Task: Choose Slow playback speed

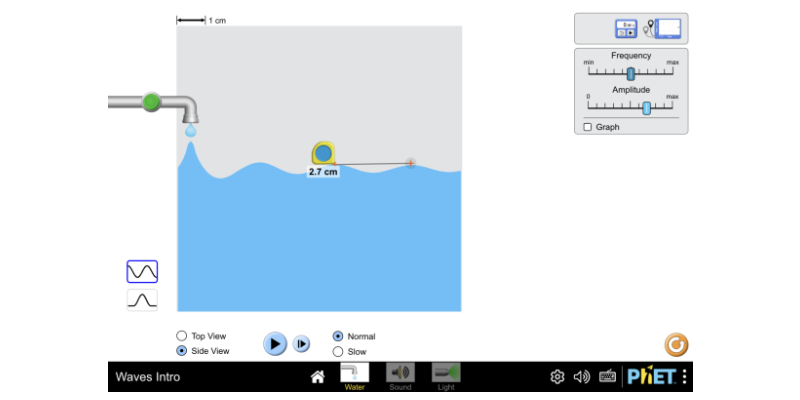Action: click(338, 352)
